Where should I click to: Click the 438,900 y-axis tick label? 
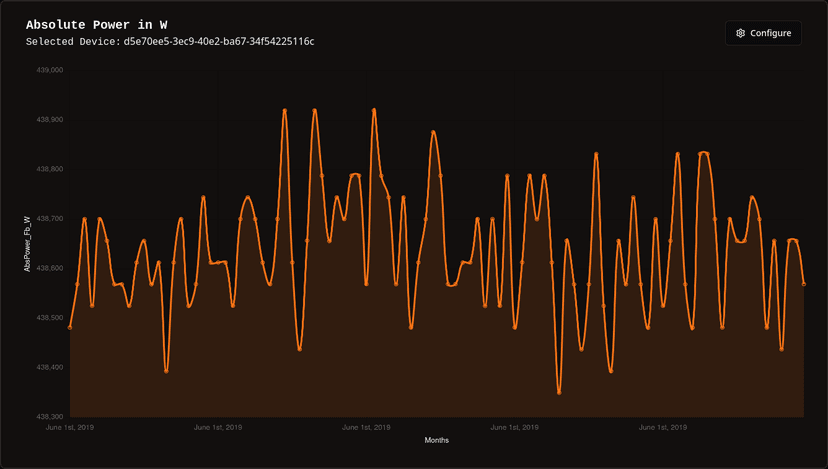point(50,120)
